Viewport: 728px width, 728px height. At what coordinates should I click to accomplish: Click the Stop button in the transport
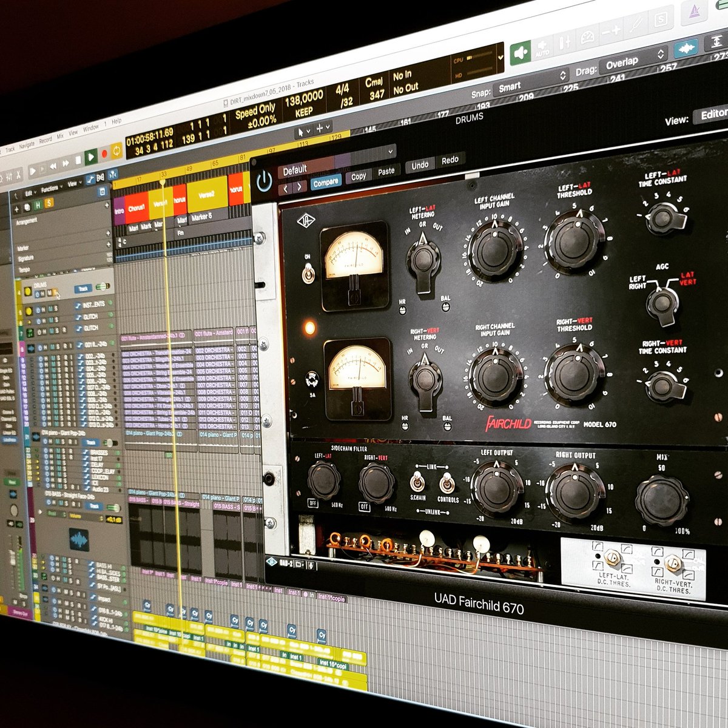pyautogui.click(x=78, y=161)
